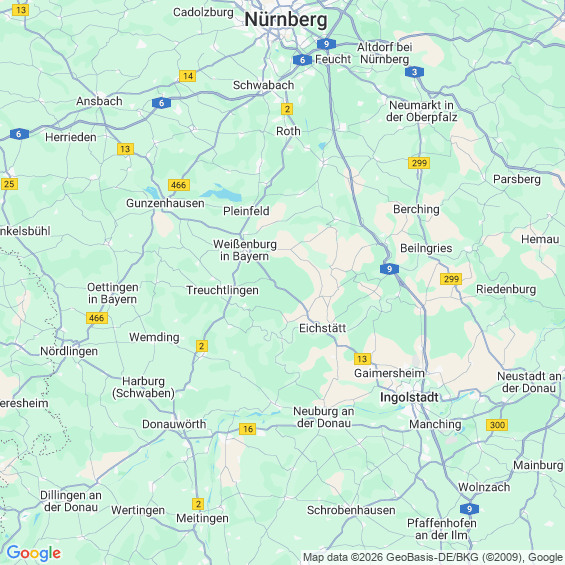Click the Nördlingen town label

pyautogui.click(x=69, y=351)
